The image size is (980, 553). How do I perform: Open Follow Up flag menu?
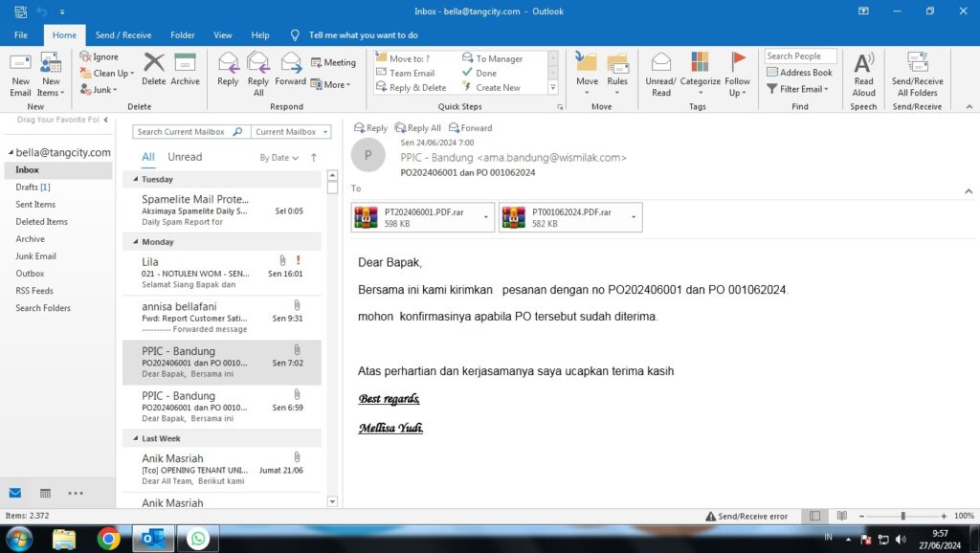(738, 75)
